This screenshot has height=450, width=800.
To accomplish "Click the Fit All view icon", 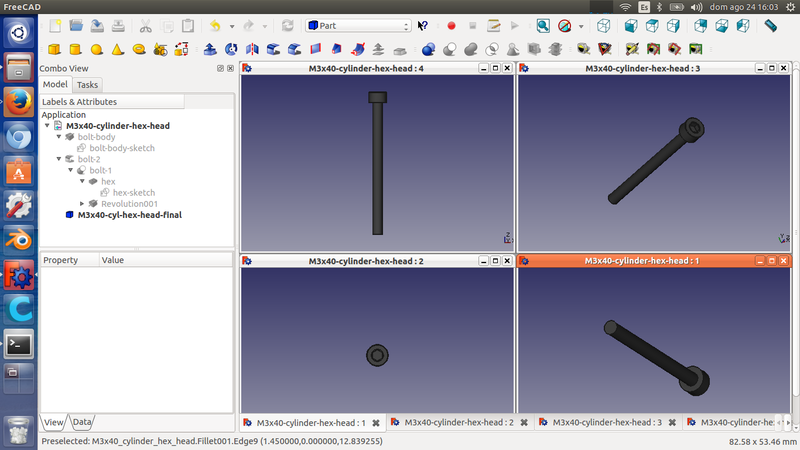I will (x=543, y=25).
